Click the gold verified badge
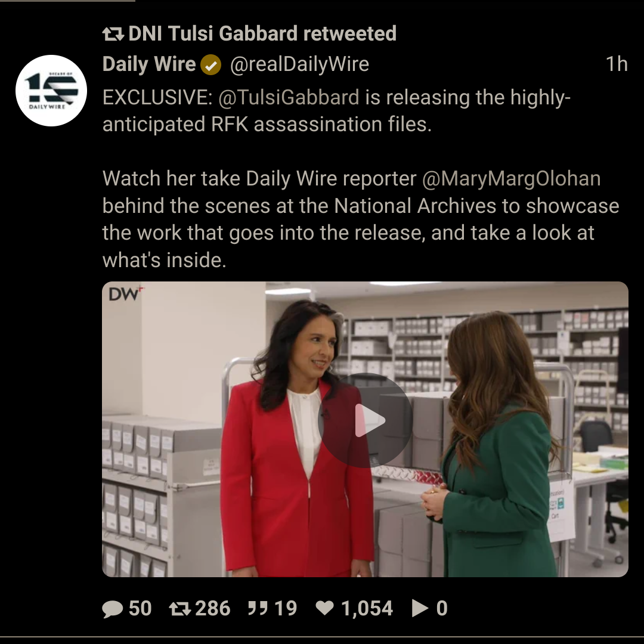 point(210,65)
